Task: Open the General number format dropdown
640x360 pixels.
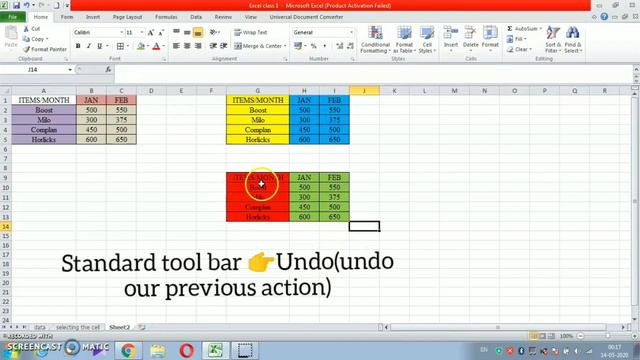Action: [x=351, y=32]
